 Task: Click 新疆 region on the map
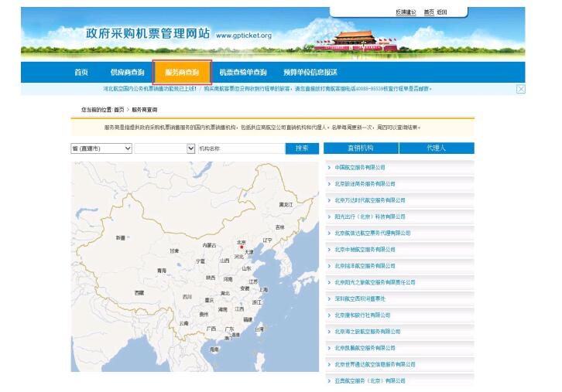point(120,238)
